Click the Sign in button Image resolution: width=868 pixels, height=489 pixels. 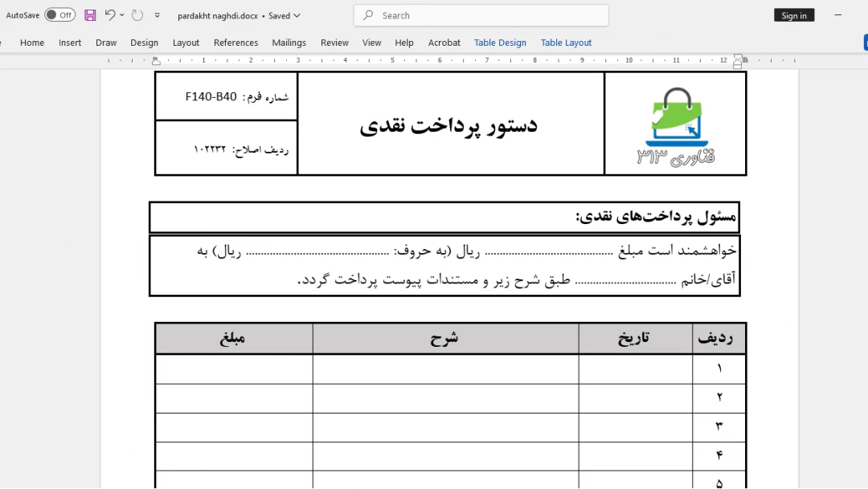pyautogui.click(x=793, y=15)
